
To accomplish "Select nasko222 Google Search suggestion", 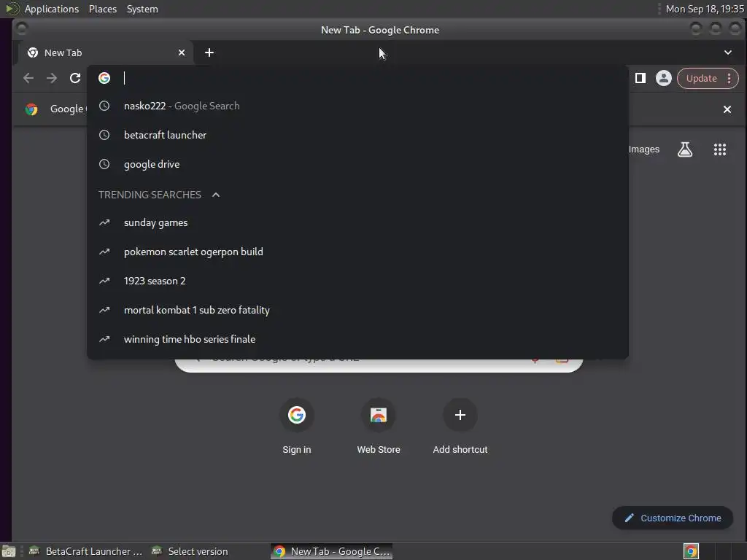I will (x=357, y=106).
